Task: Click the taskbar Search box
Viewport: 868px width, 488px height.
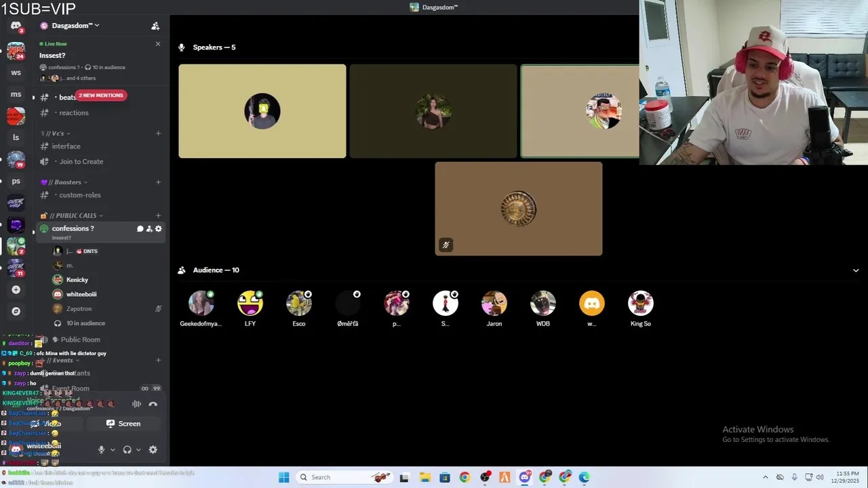Action: coord(346,477)
